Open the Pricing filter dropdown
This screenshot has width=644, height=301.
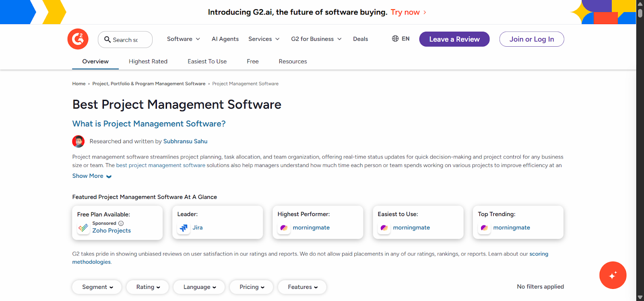[252, 287]
